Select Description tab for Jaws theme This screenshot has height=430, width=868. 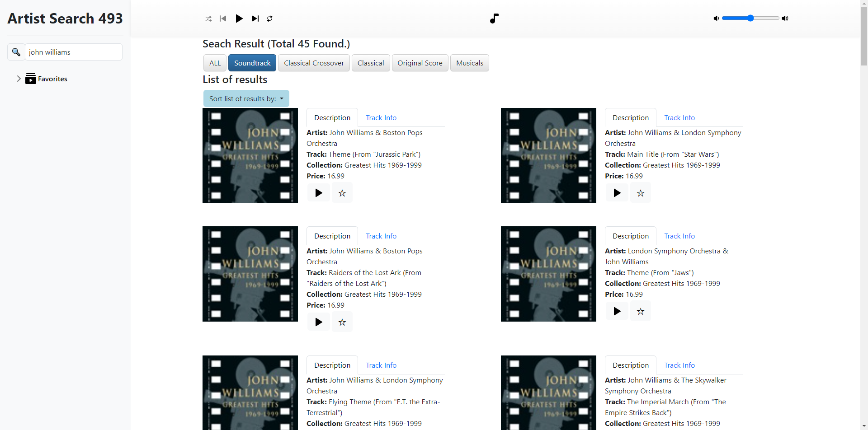click(631, 236)
